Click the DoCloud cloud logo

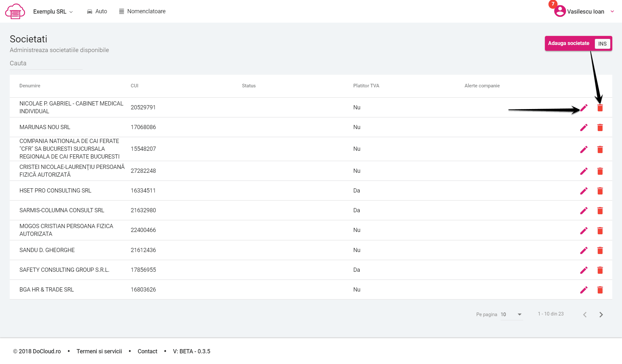click(x=15, y=12)
